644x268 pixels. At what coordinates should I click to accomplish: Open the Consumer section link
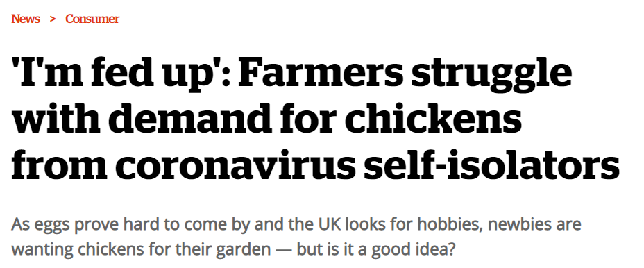tap(92, 19)
